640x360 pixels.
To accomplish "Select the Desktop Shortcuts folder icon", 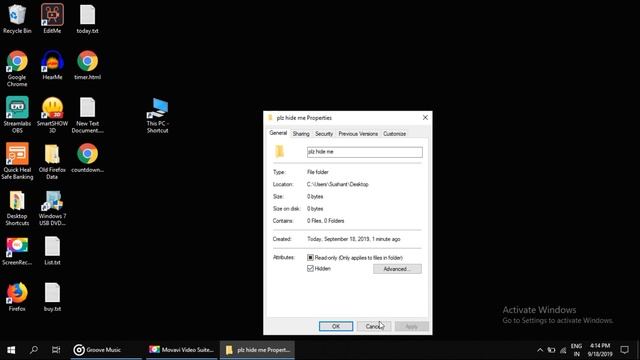I will pyautogui.click(x=17, y=208).
